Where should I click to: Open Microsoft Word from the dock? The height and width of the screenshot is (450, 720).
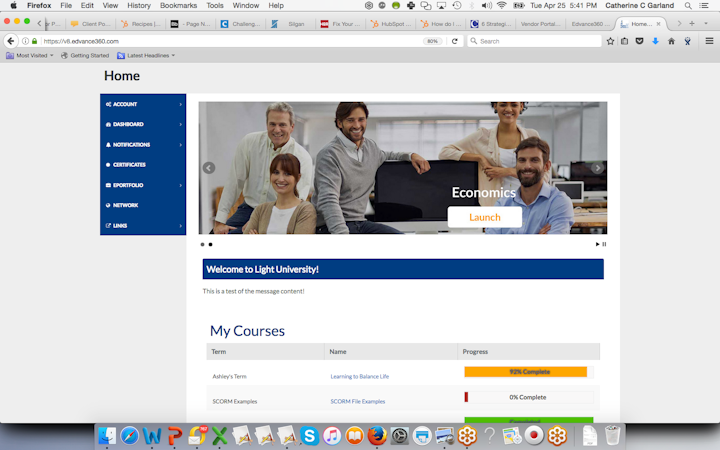[x=152, y=435]
